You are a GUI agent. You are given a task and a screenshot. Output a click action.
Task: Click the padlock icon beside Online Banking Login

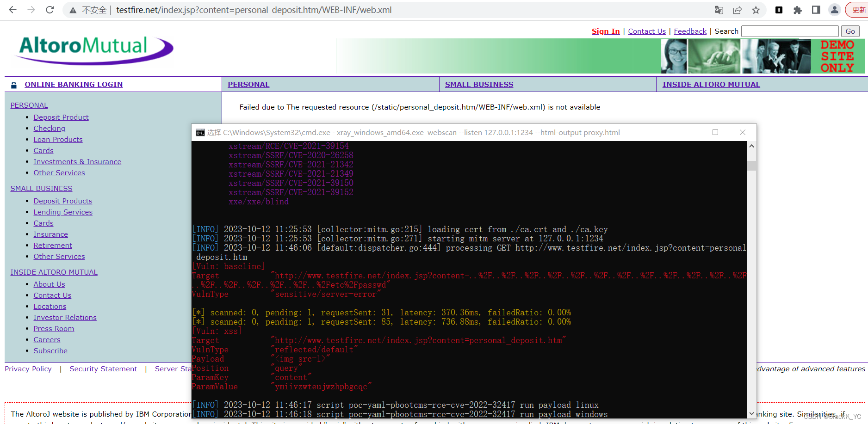tap(14, 85)
